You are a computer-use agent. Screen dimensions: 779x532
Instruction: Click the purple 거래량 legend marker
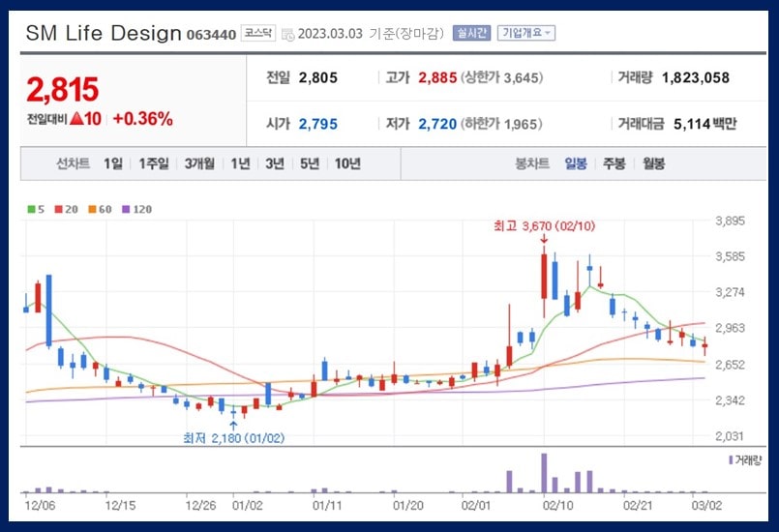pyautogui.click(x=731, y=460)
